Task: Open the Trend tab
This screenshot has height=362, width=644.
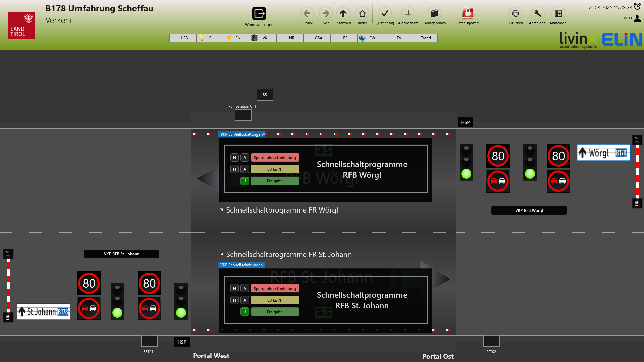Action: [424, 38]
